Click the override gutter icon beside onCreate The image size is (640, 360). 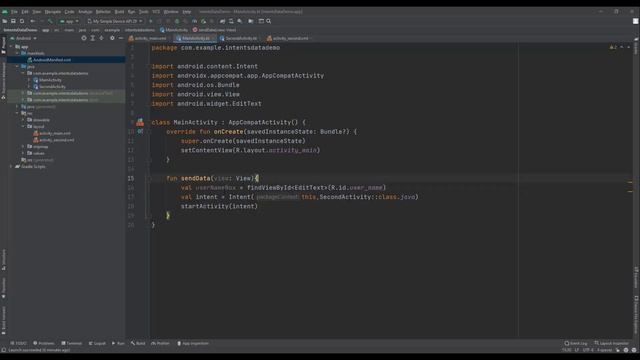[140, 131]
